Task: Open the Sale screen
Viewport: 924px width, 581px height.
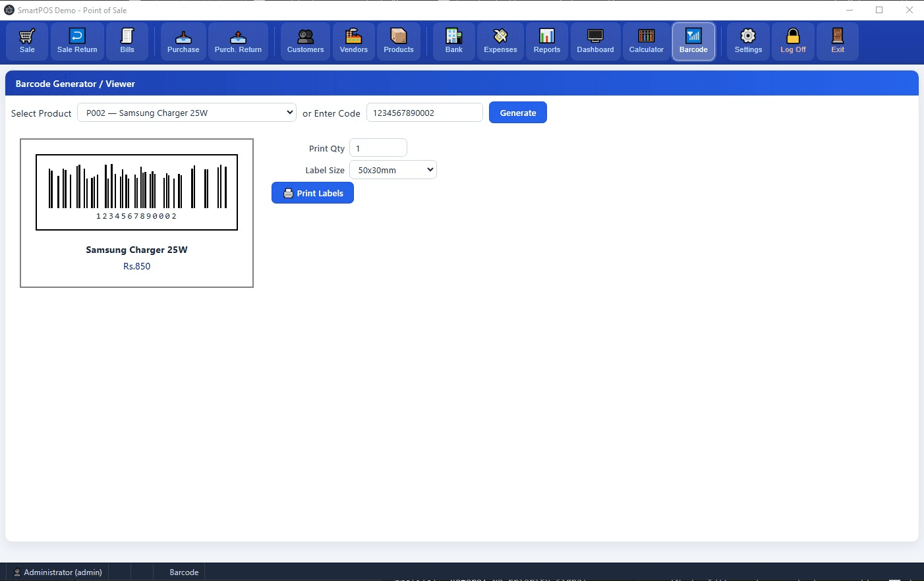Action: click(27, 41)
